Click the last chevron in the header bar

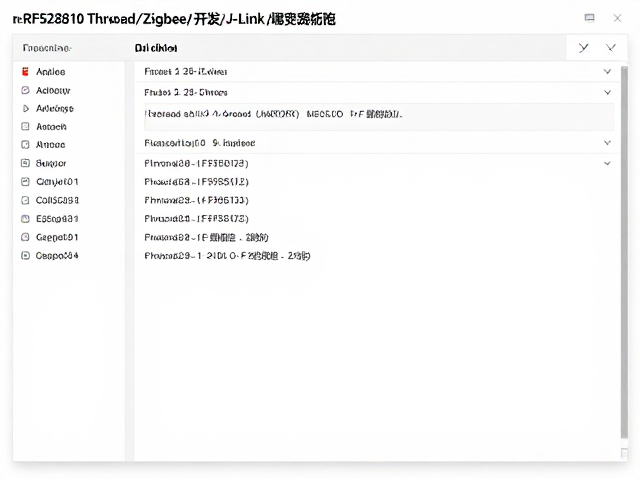pos(611,48)
